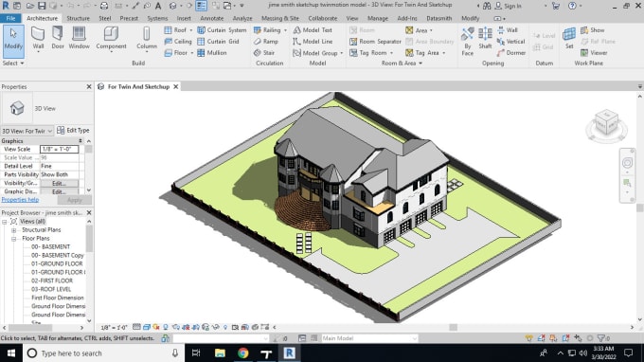The image size is (644, 362).
Task: Open the Datasmith ribbon tab
Action: [x=439, y=19]
